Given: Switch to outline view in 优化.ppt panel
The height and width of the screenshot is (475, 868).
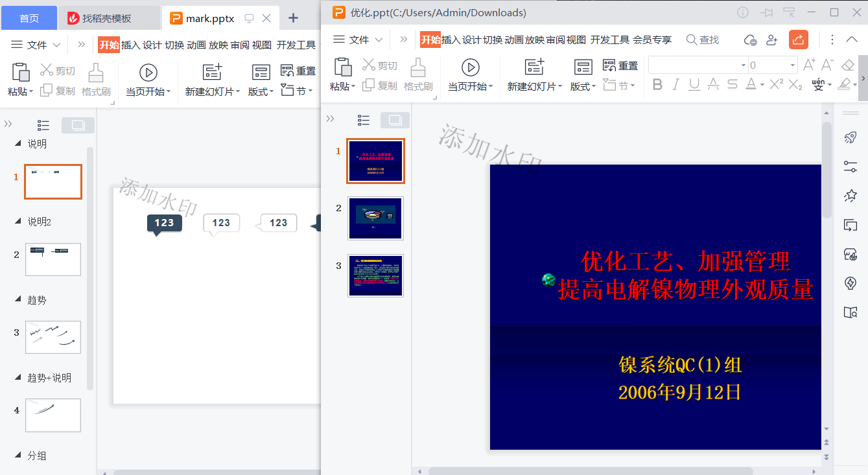Looking at the screenshot, I should [x=364, y=120].
